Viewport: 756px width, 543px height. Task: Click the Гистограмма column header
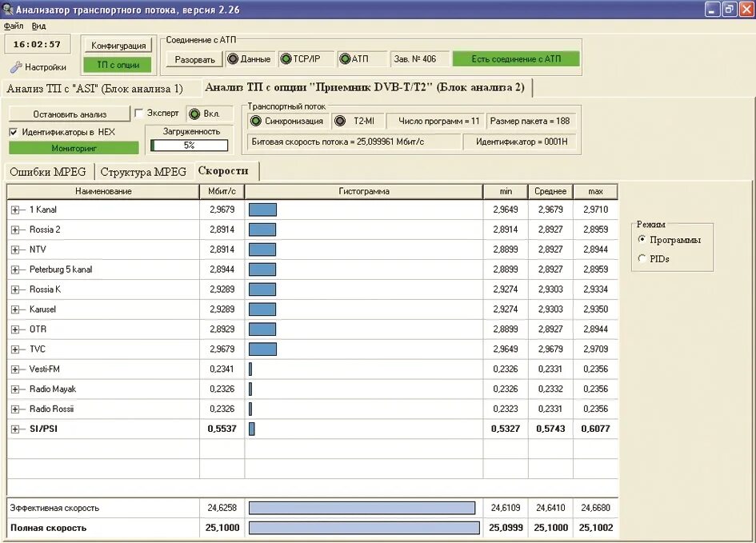(363, 191)
